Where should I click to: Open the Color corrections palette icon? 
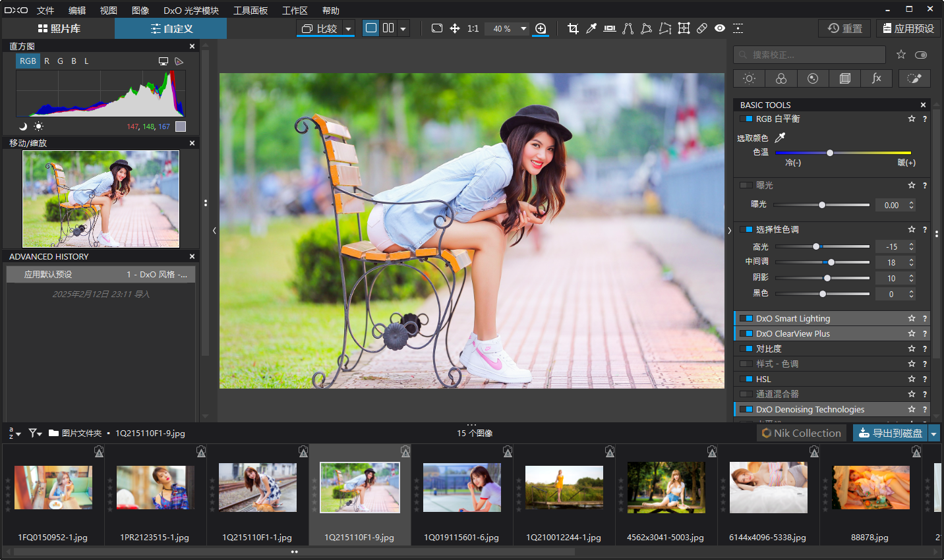[781, 78]
